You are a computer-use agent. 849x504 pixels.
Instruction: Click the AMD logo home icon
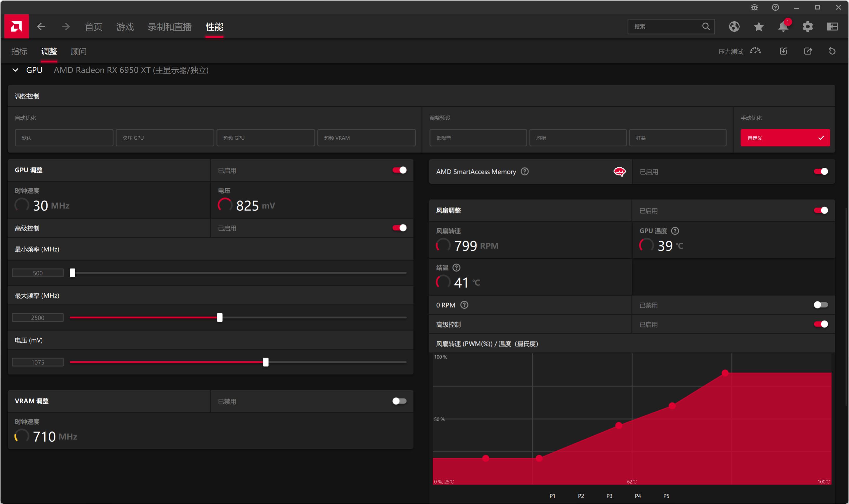[16, 26]
